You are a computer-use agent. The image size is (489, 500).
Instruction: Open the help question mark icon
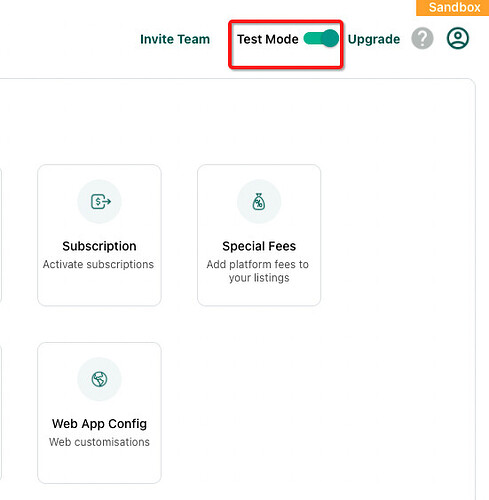[x=422, y=38]
